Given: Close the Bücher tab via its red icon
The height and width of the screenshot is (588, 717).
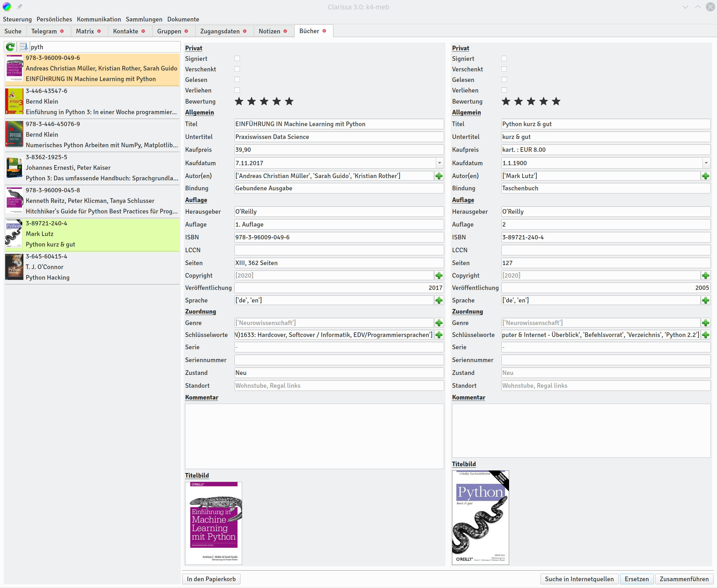Looking at the screenshot, I should pos(324,31).
